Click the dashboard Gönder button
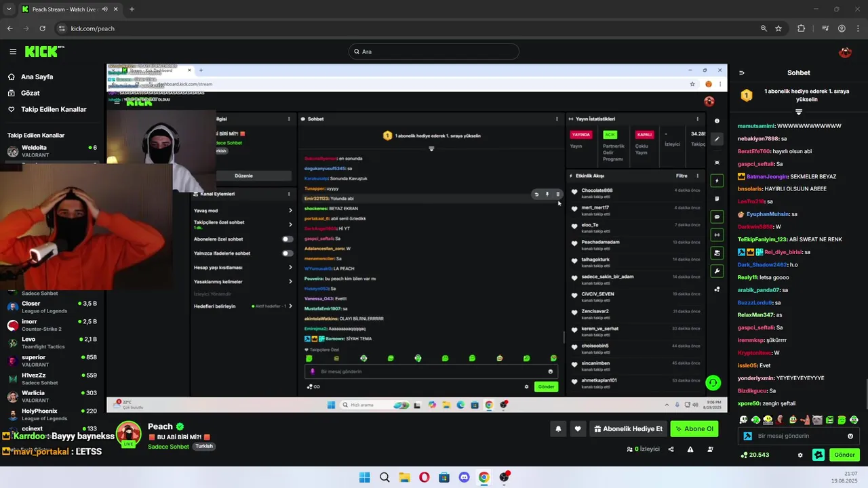The height and width of the screenshot is (488, 868). point(546,387)
